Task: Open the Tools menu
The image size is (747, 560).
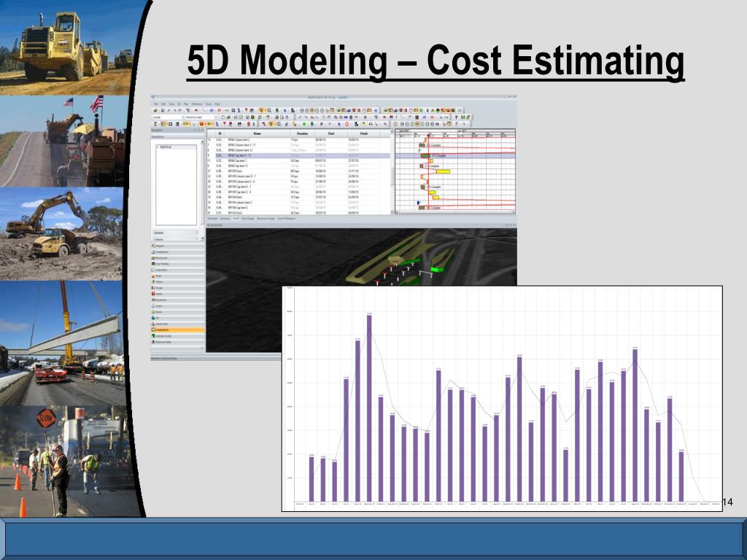Action: [x=208, y=104]
